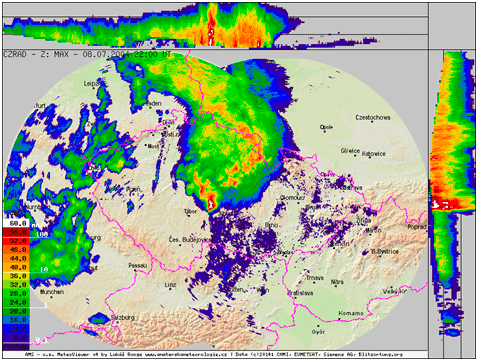Click the 20.0 dark green legend swatch
Screen dimensions: 478x361
tap(16, 311)
